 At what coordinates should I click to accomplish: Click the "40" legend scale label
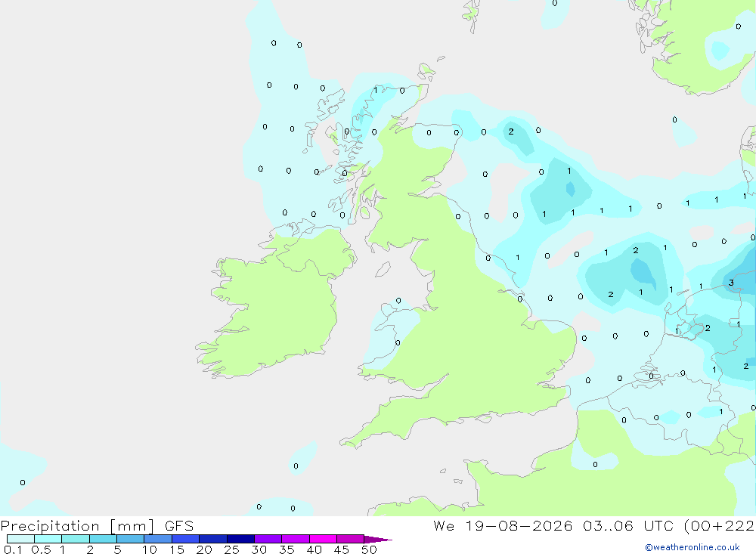(x=314, y=549)
